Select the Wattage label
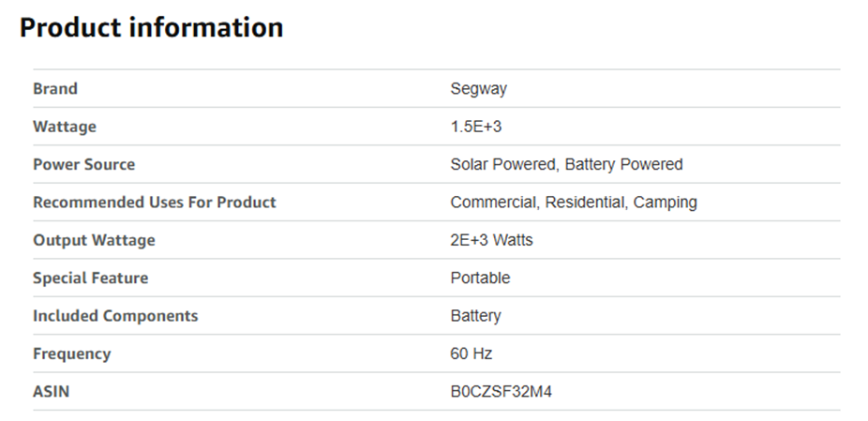Image resolution: width=868 pixels, height=421 pixels. [65, 127]
